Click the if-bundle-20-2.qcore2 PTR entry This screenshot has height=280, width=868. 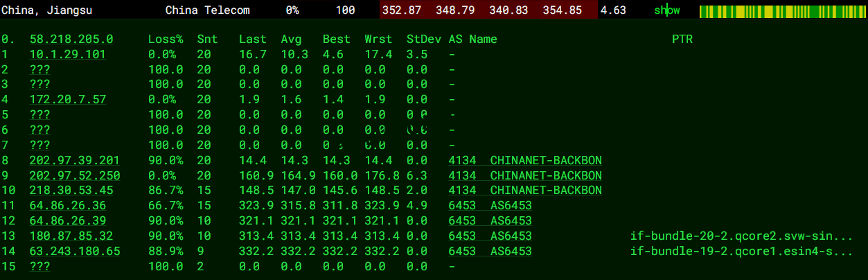(741, 236)
